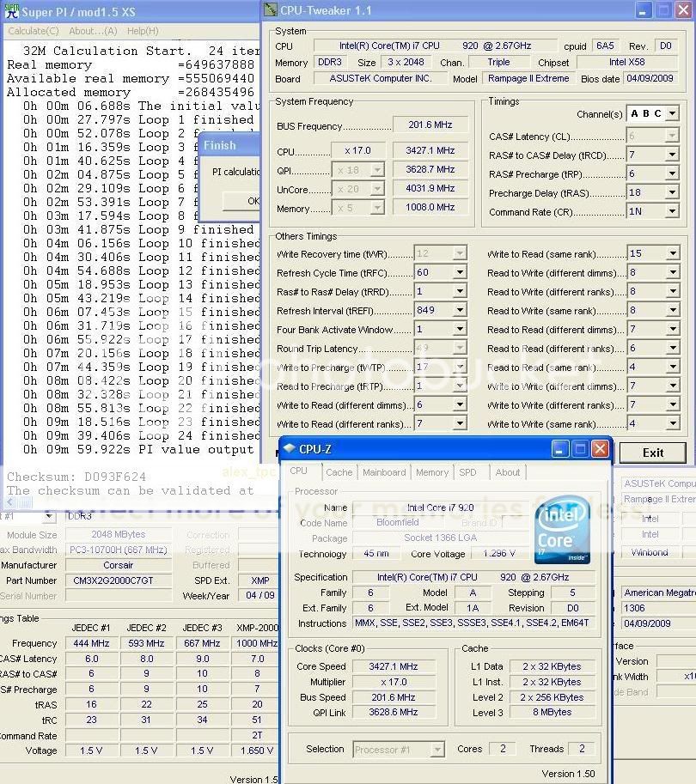This screenshot has height=784, width=696.
Task: Open Read to Write (same rank) dropdown
Action: click(673, 311)
